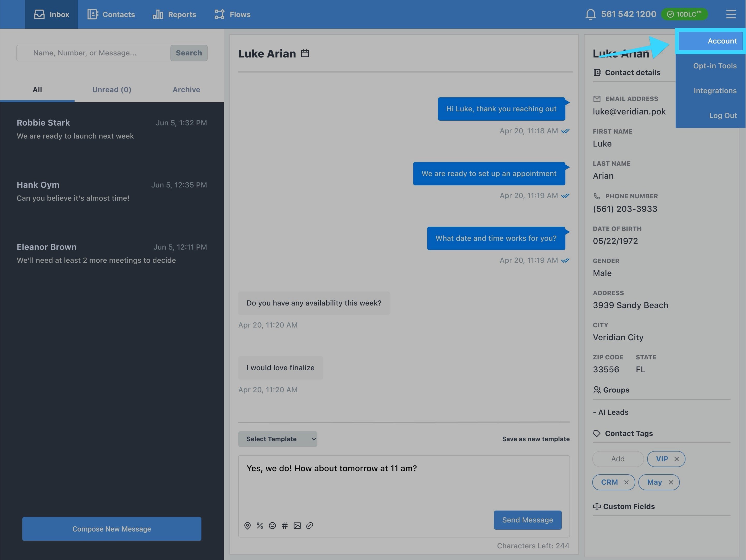Click the location pin icon in composer
The width and height of the screenshot is (746, 560).
(x=247, y=526)
